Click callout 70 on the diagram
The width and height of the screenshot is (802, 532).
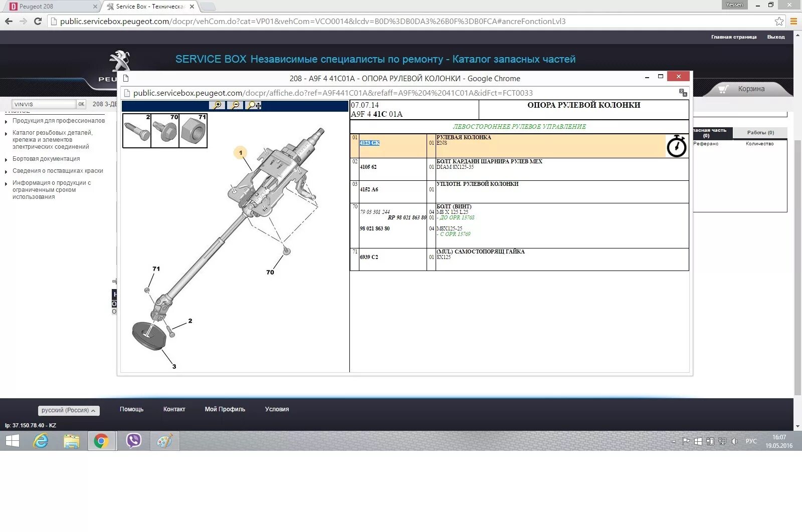[x=270, y=272]
